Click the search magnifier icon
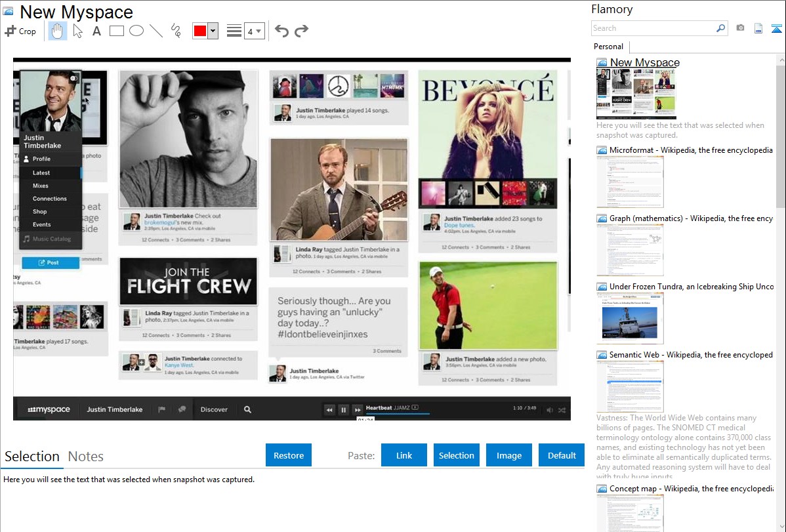786x532 pixels. 721,28
